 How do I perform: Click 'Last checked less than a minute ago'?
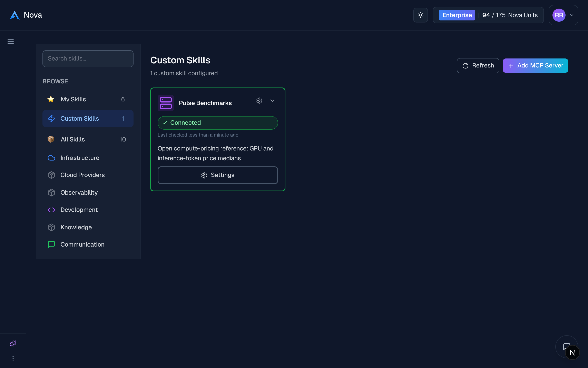pos(198,135)
